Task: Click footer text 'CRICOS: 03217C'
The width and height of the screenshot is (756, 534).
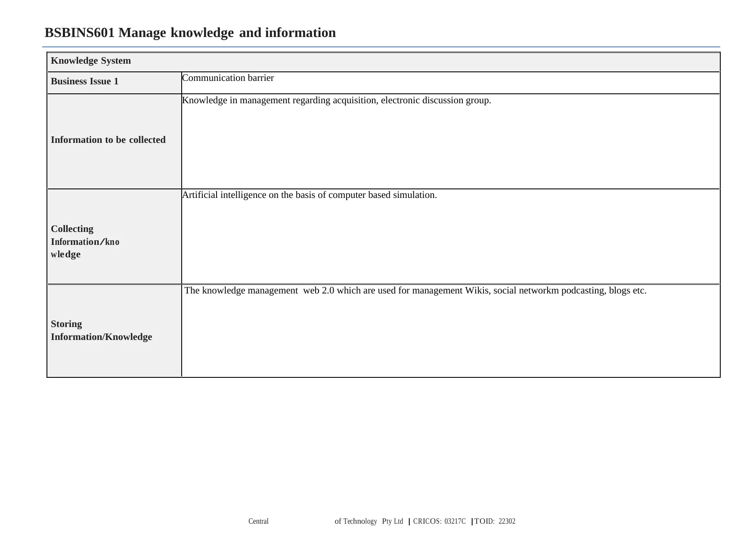Action: pyautogui.click(x=440, y=521)
